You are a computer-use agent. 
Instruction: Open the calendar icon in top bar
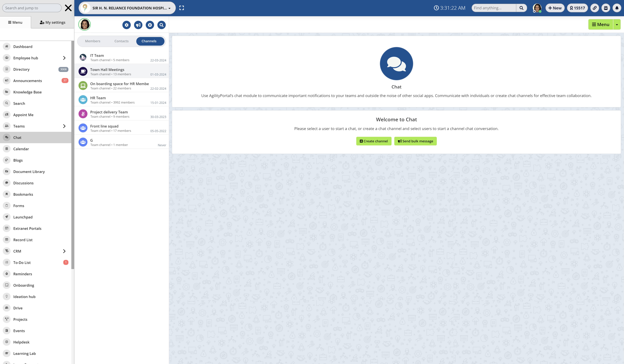tap(606, 8)
